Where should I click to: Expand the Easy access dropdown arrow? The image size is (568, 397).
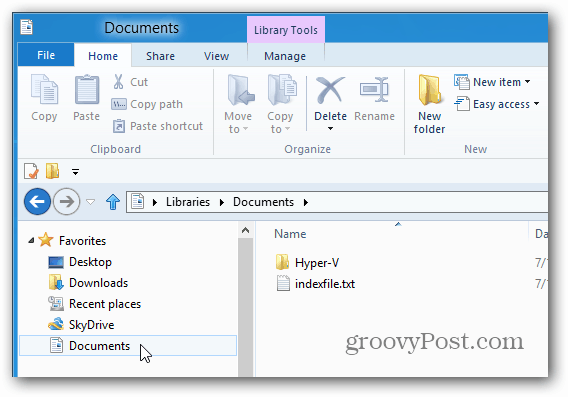pos(536,104)
